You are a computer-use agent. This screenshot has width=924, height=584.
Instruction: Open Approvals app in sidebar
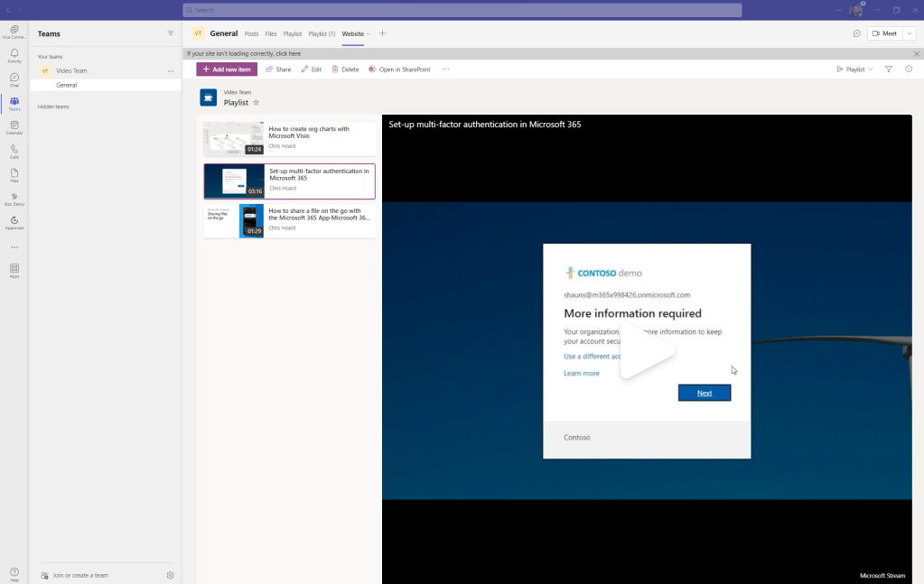coord(14,222)
